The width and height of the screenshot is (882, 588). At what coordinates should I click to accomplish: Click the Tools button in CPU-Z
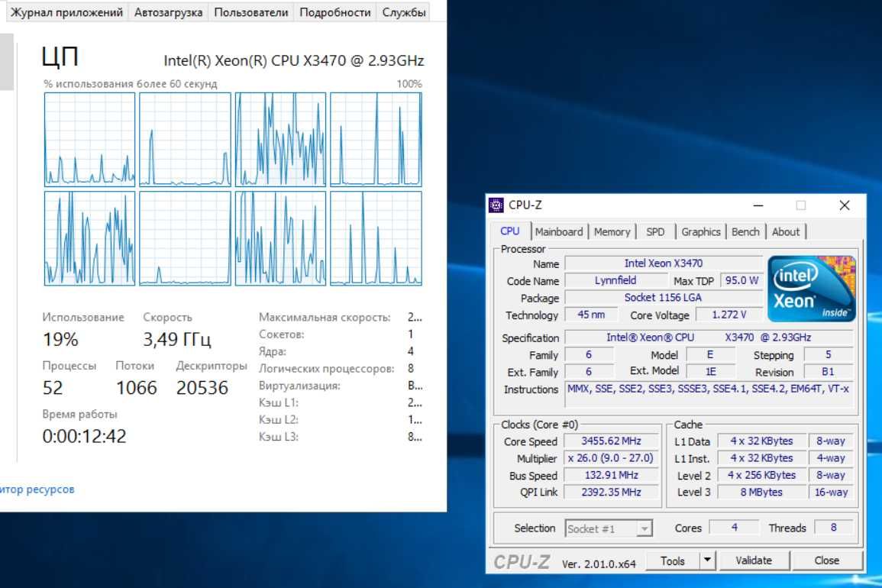tap(673, 561)
